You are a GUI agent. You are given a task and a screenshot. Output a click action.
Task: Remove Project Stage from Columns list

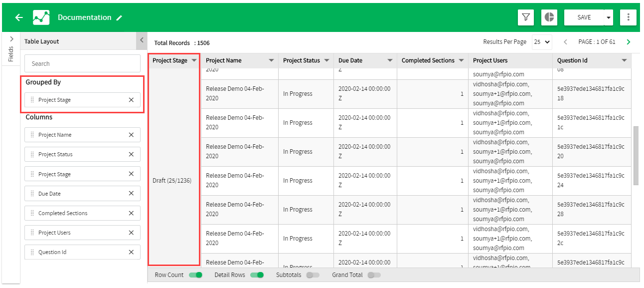point(131,174)
